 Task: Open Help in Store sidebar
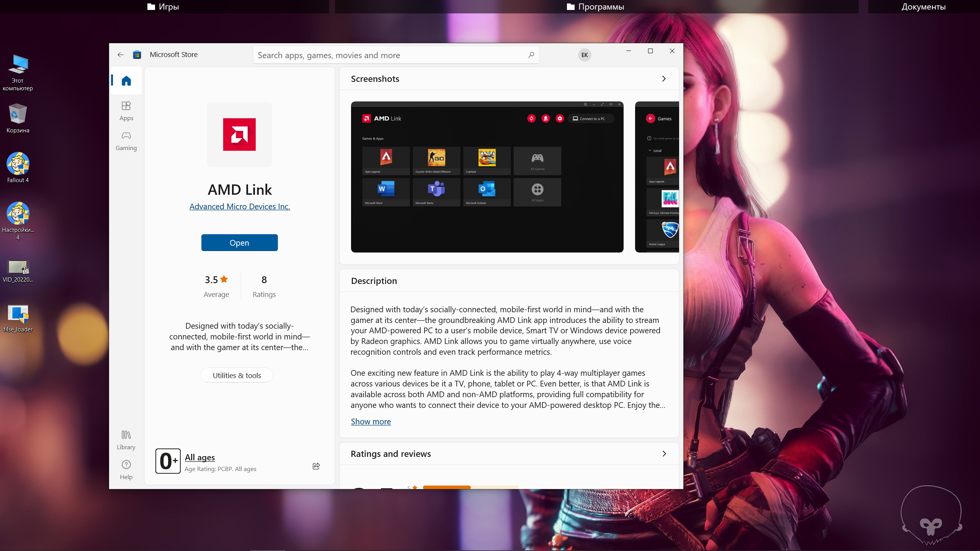(126, 470)
